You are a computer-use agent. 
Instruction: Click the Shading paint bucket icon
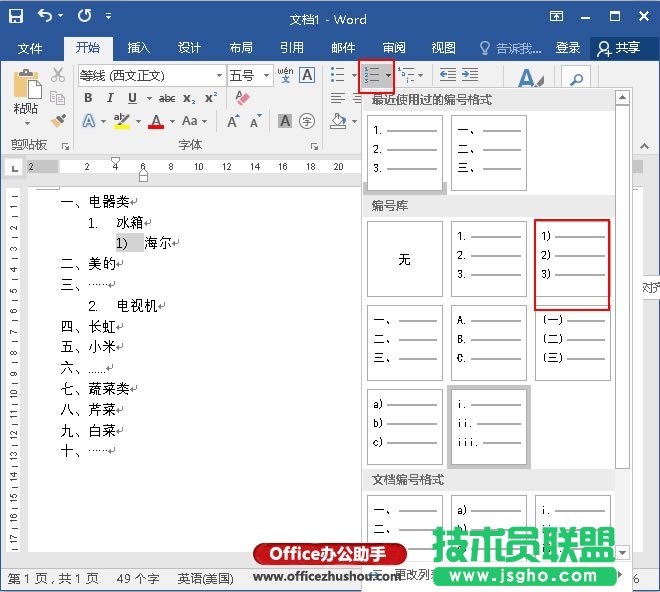(x=339, y=121)
